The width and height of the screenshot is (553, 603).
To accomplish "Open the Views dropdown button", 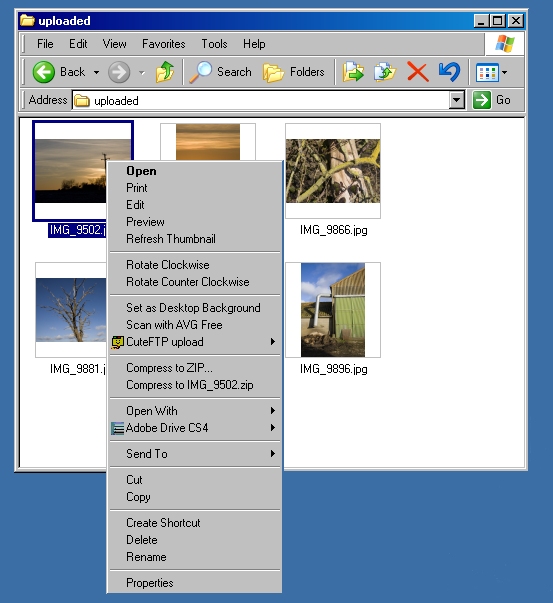I will point(491,72).
